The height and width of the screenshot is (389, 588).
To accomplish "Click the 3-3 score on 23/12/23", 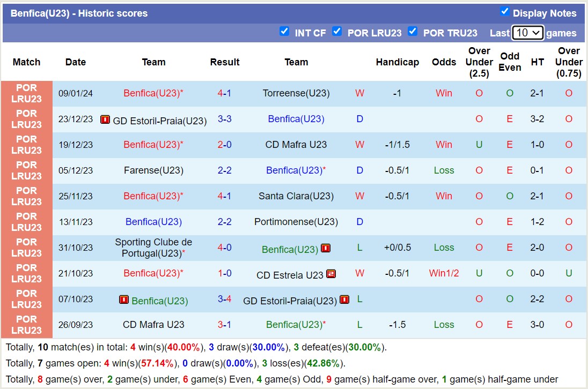I will 224,119.
